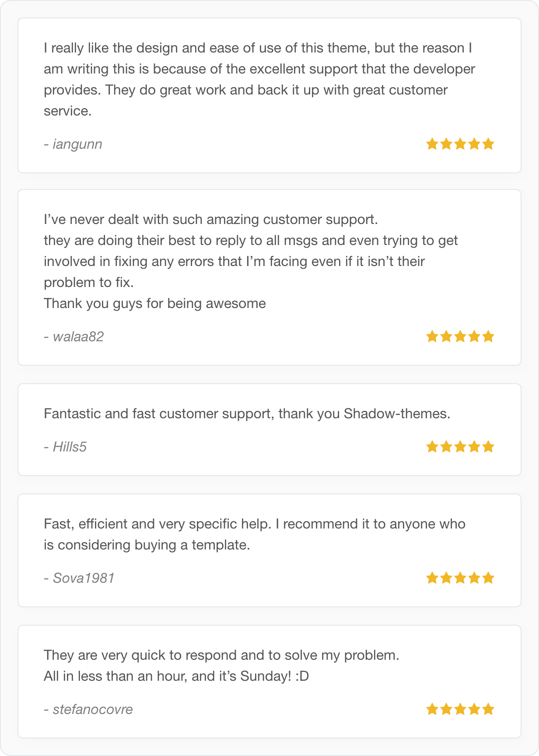Click the 'Thank you guys for being awesome' line
This screenshot has height=756, width=539.
(x=155, y=303)
